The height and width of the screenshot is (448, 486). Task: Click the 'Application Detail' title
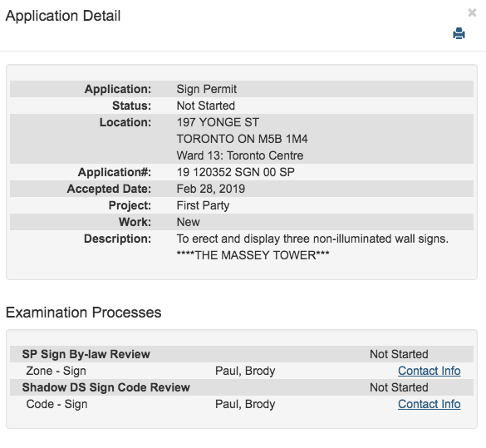pos(63,16)
